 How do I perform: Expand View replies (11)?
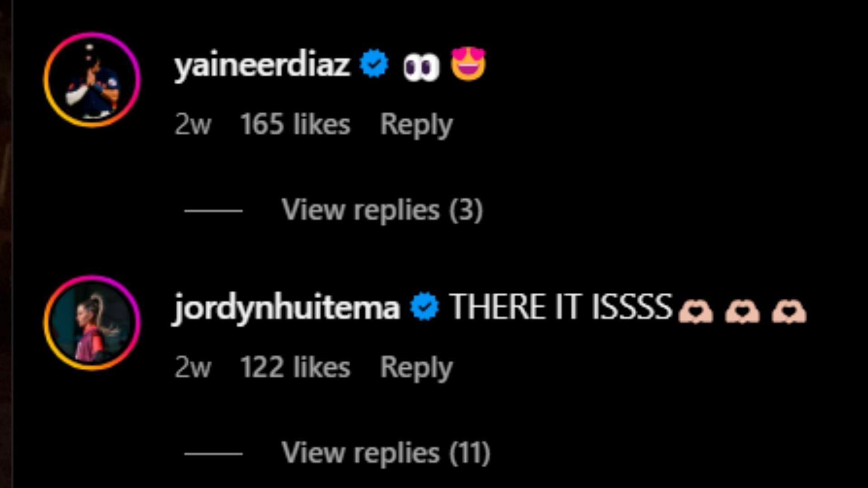click(386, 453)
